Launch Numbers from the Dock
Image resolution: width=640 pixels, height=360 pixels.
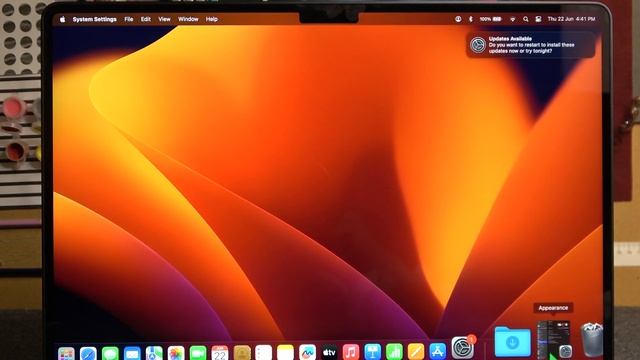(x=394, y=352)
